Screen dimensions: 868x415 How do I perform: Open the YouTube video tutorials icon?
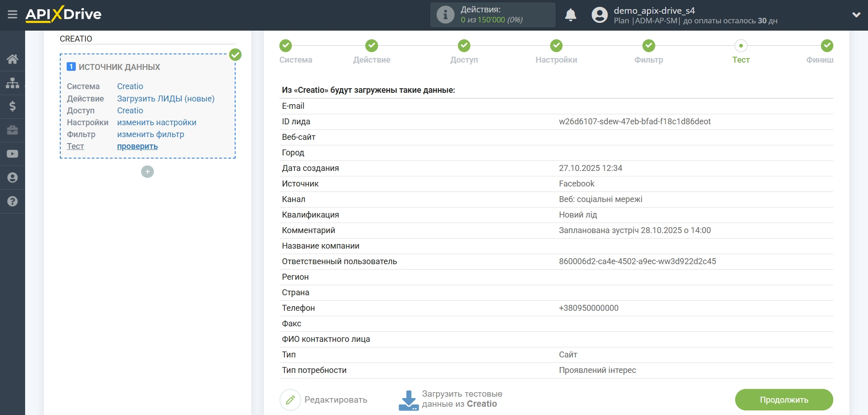[12, 154]
